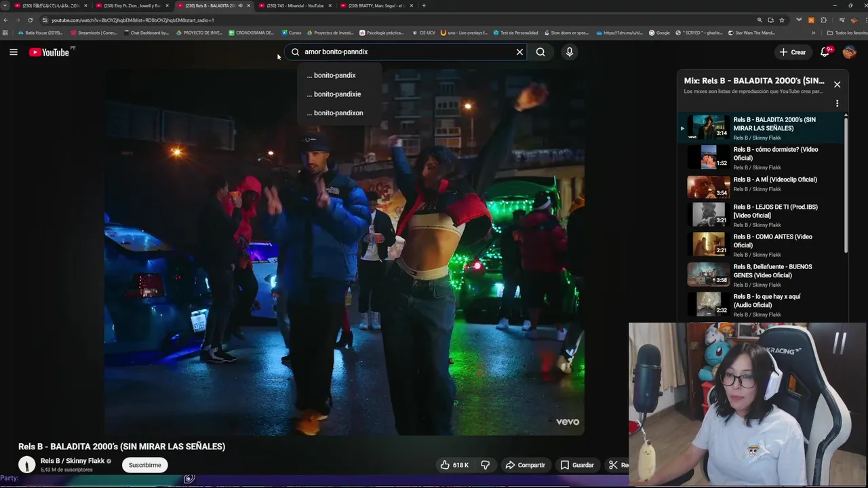868x488 pixels.
Task: Open YouTube notifications bell
Action: pos(825,52)
